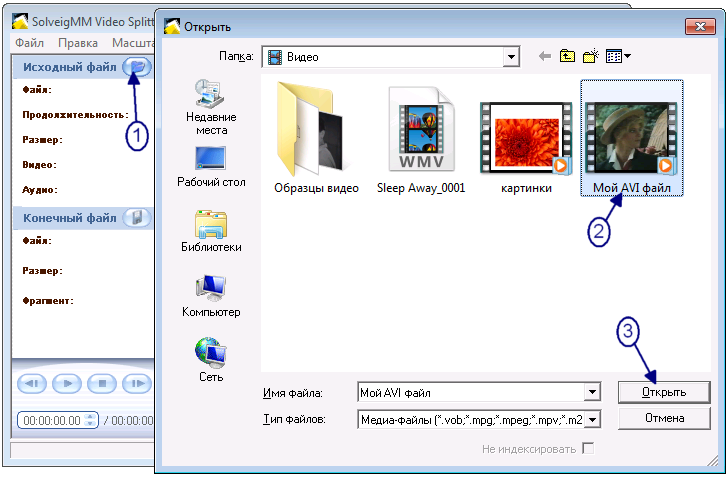
Task: Click the stop button in SolveigMM
Action: [x=102, y=384]
